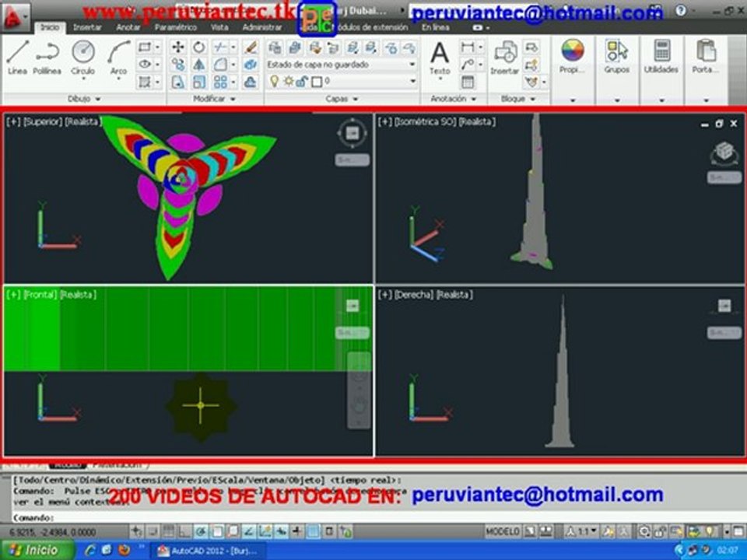Open the Paramétrico ribbon tab
Viewport: 747px width, 560px height.
pyautogui.click(x=176, y=27)
